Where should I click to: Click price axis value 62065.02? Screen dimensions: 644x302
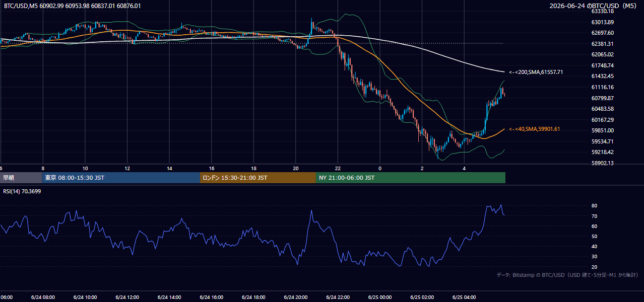602,54
